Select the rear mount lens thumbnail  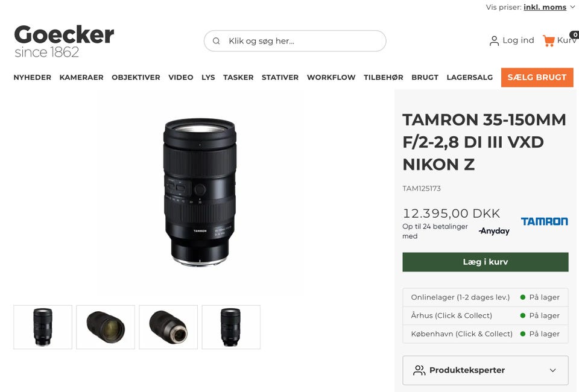[x=168, y=327]
